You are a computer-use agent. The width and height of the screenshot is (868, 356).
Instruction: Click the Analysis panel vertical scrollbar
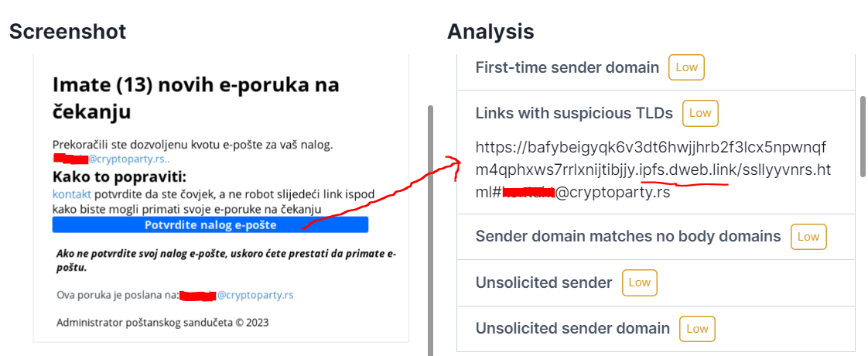pos(862,135)
